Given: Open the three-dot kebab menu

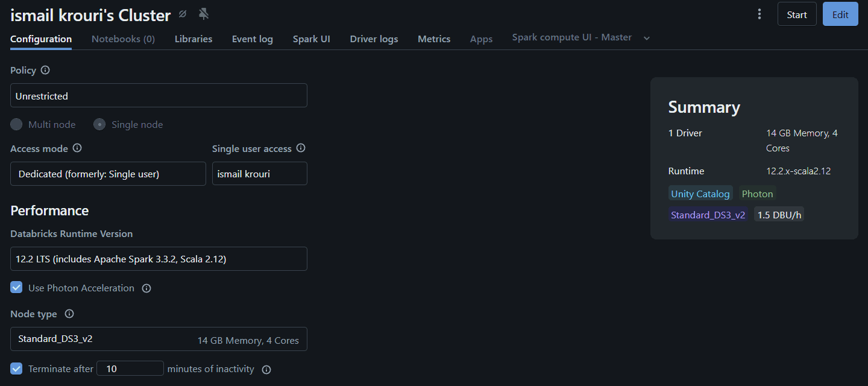Looking at the screenshot, I should click(x=759, y=14).
